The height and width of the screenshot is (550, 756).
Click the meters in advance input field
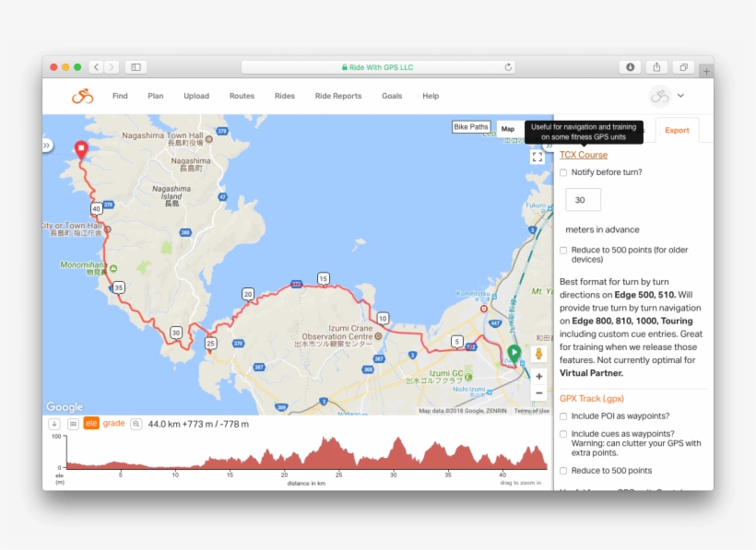pyautogui.click(x=583, y=200)
